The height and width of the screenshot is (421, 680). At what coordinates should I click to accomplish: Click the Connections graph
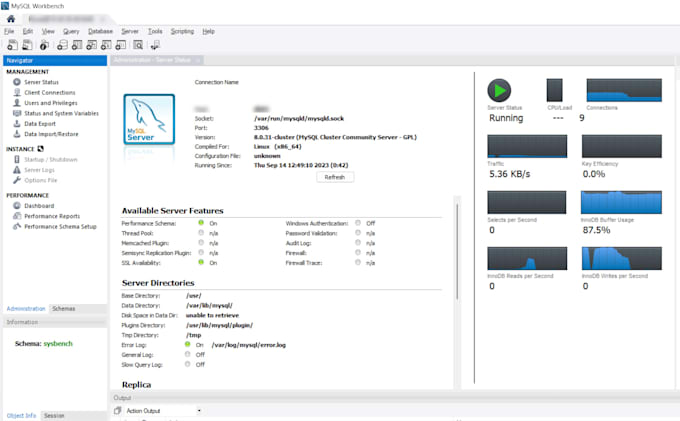coord(624,90)
